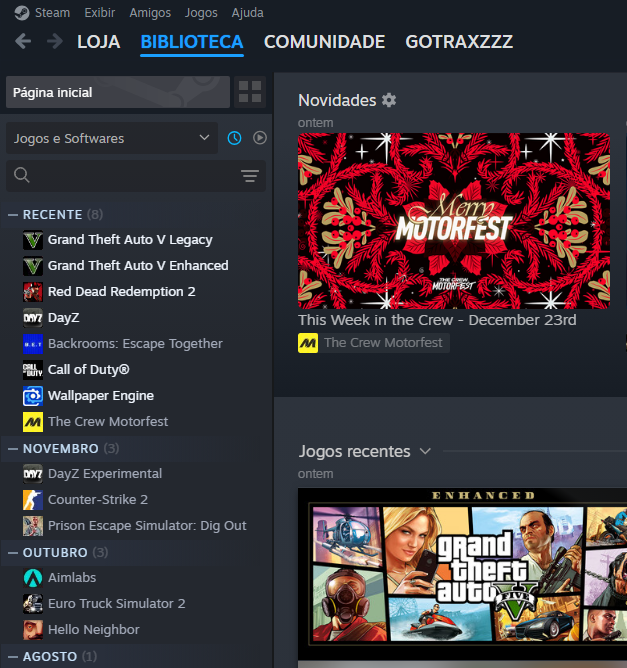The width and height of the screenshot is (627, 668).
Task: Open the Merry Motorfest news image
Action: [454, 221]
